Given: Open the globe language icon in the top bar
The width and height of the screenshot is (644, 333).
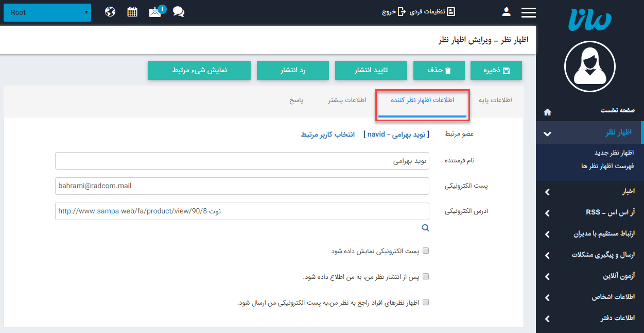Looking at the screenshot, I should tap(110, 11).
